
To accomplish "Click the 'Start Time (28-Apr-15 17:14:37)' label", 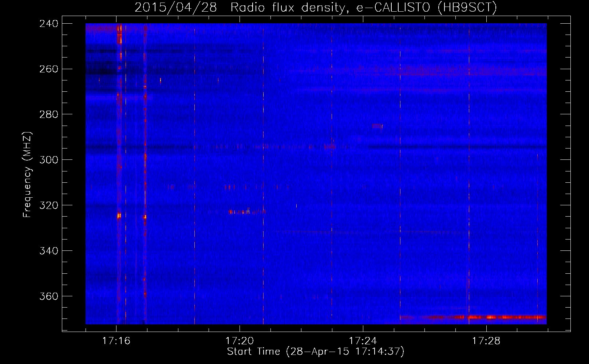I will pos(316,352).
